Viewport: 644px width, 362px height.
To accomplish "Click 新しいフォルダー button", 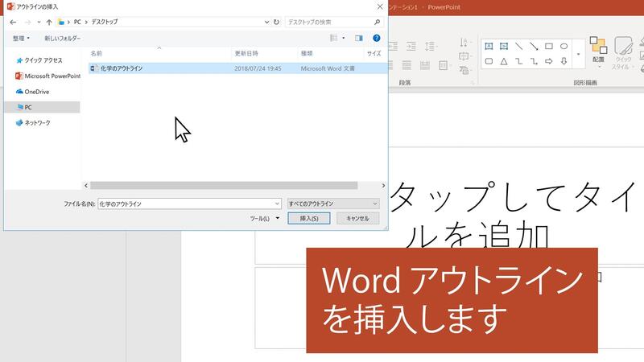I will (63, 38).
